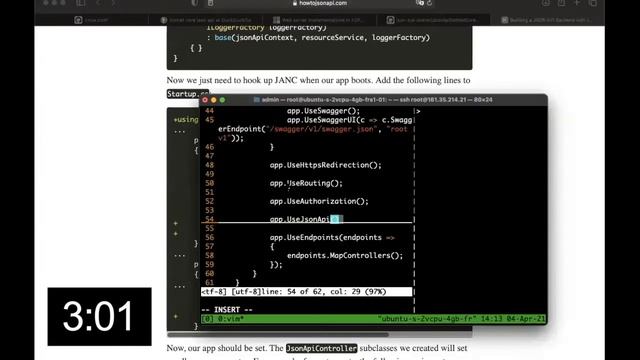
Task: Reload the page with the refresh icon
Action: [x=429, y=3]
